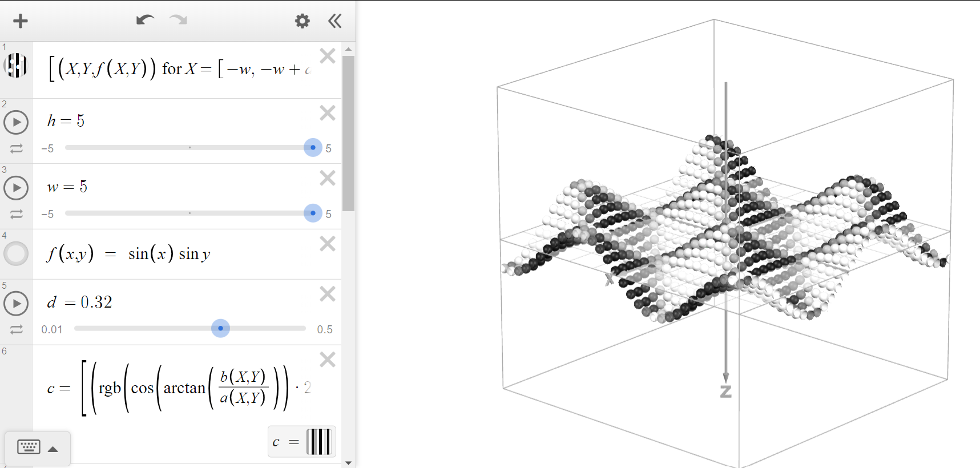Toggle visibility of expression 1 points
Viewport: 980px width, 468px height.
coord(16,66)
